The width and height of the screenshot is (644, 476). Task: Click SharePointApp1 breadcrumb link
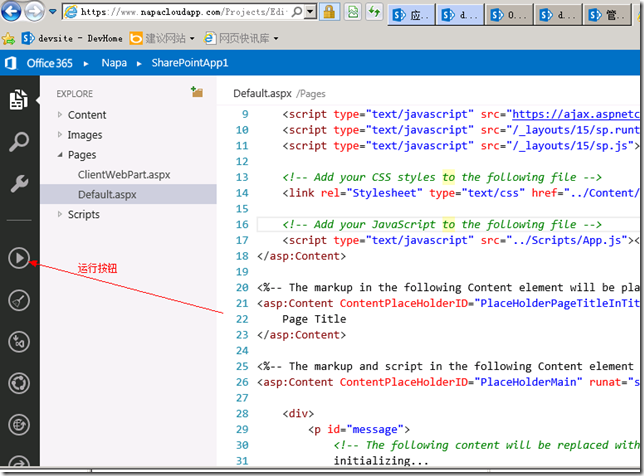coord(190,63)
